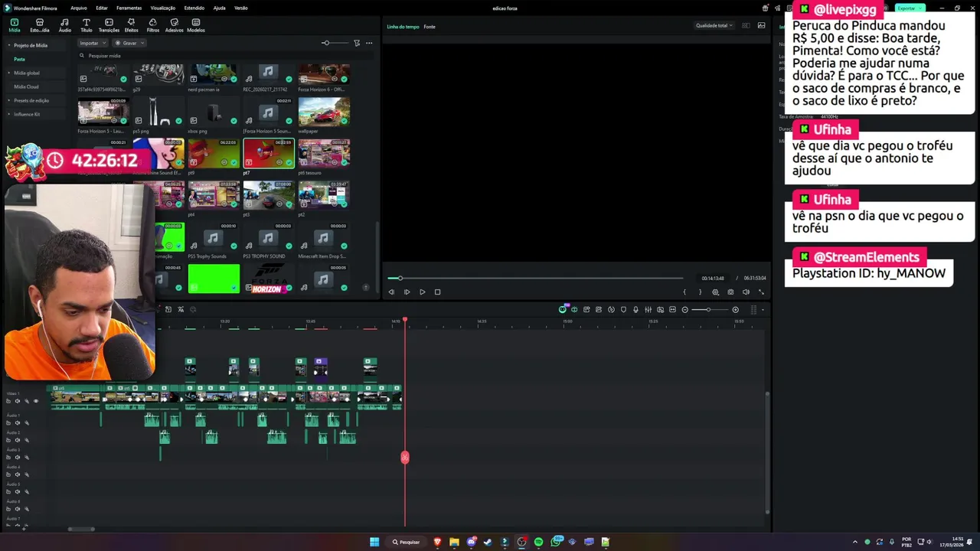Mute the Áudio 2 track
980x551 pixels.
coord(18,440)
